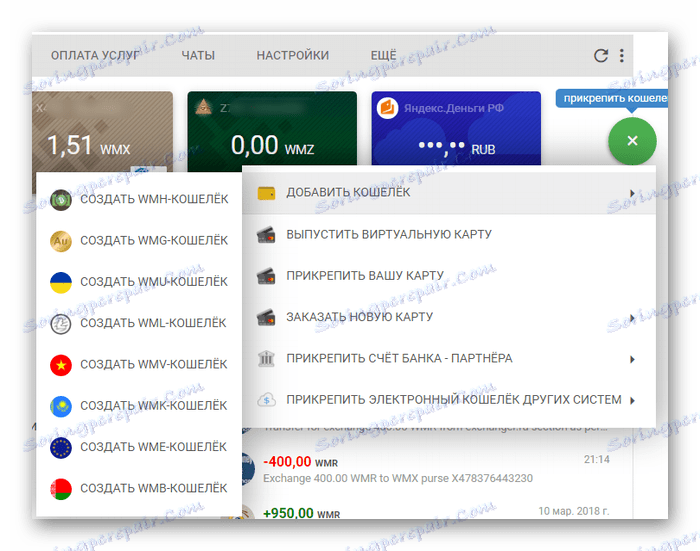
Task: Click the yellow wallet icon
Action: (x=266, y=193)
